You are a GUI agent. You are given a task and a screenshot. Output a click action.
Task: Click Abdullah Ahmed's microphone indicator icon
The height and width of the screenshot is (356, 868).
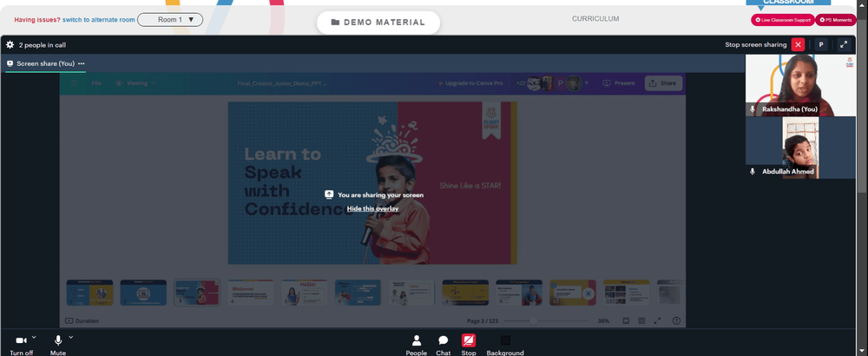753,171
